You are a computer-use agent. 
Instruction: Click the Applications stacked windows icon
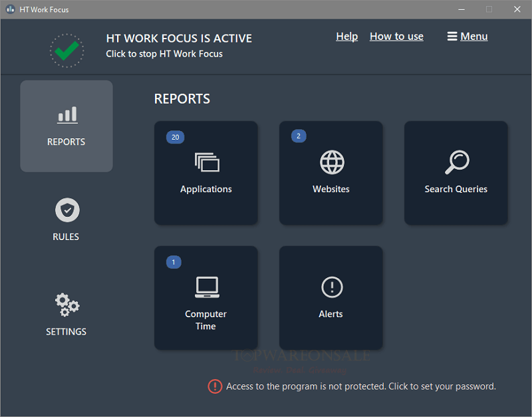pos(207,162)
